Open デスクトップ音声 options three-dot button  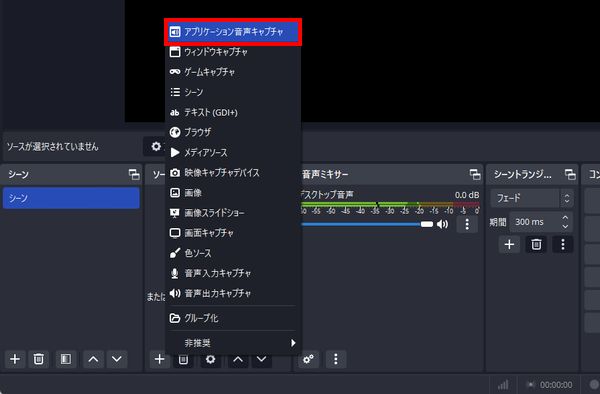tap(467, 224)
